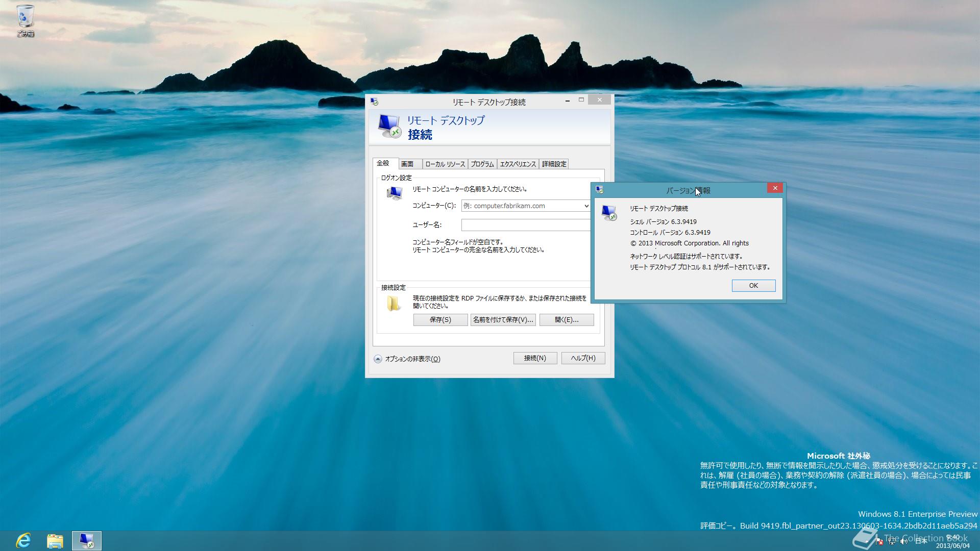Viewport: 980px width, 551px height.
Task: Click the computer icon in ログオン設定
Action: [394, 193]
